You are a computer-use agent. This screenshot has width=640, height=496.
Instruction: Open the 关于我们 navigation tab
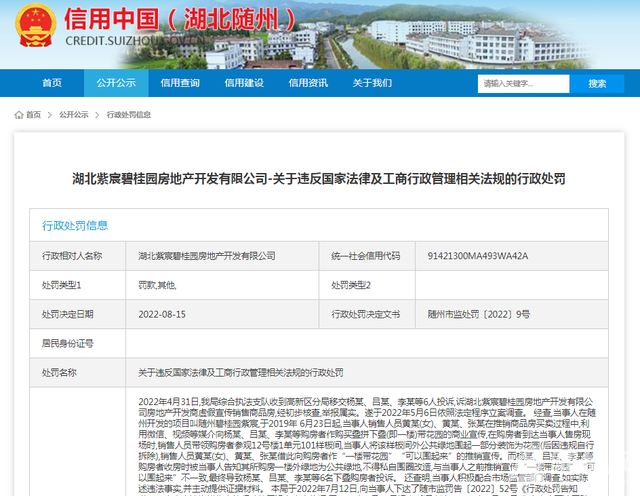pyautogui.click(x=372, y=83)
